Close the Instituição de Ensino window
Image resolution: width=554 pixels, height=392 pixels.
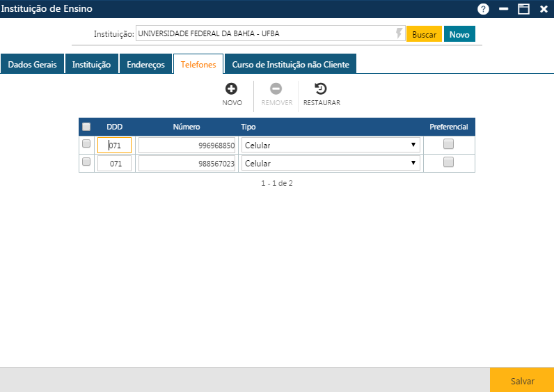point(544,9)
